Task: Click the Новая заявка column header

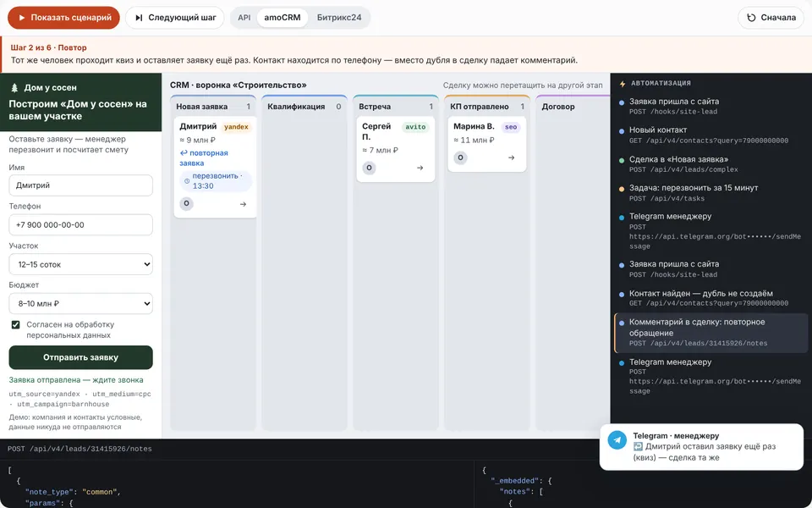Action: point(213,107)
